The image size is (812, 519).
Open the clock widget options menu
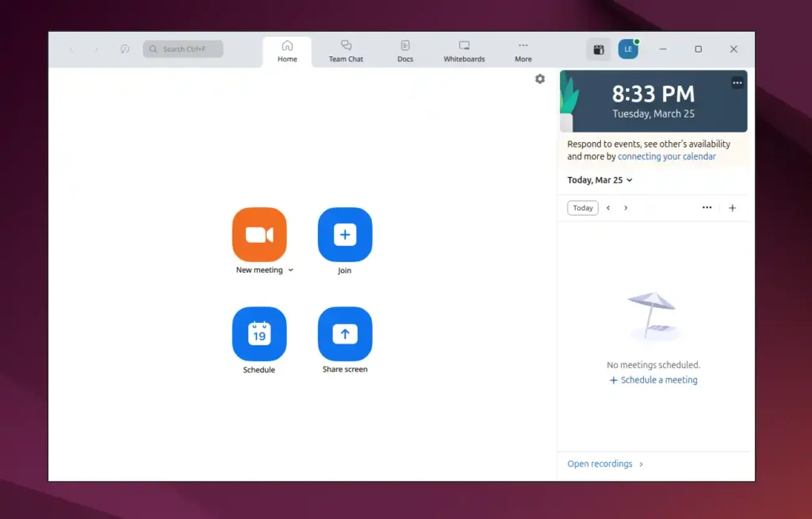(737, 82)
